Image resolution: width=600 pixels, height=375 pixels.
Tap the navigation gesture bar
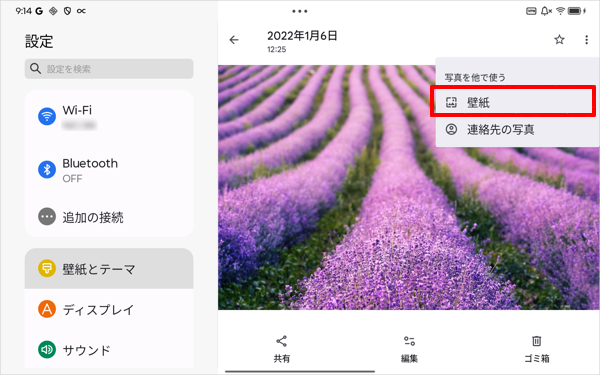(x=300, y=371)
